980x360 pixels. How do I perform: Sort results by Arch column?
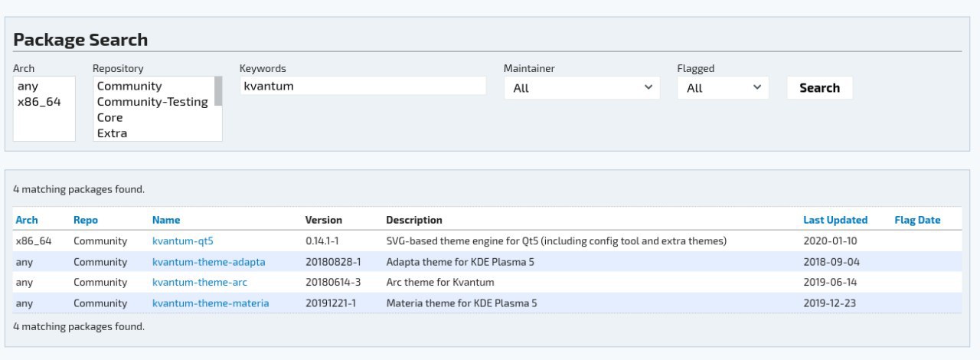27,220
